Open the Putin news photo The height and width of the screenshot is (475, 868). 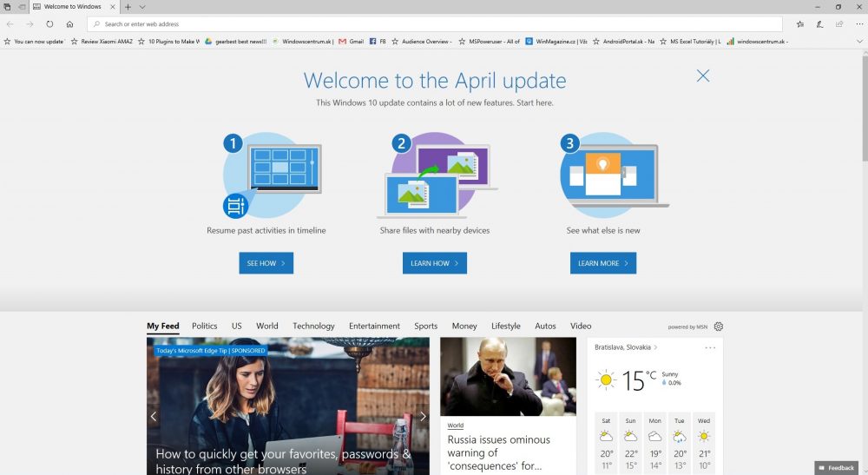click(x=508, y=377)
